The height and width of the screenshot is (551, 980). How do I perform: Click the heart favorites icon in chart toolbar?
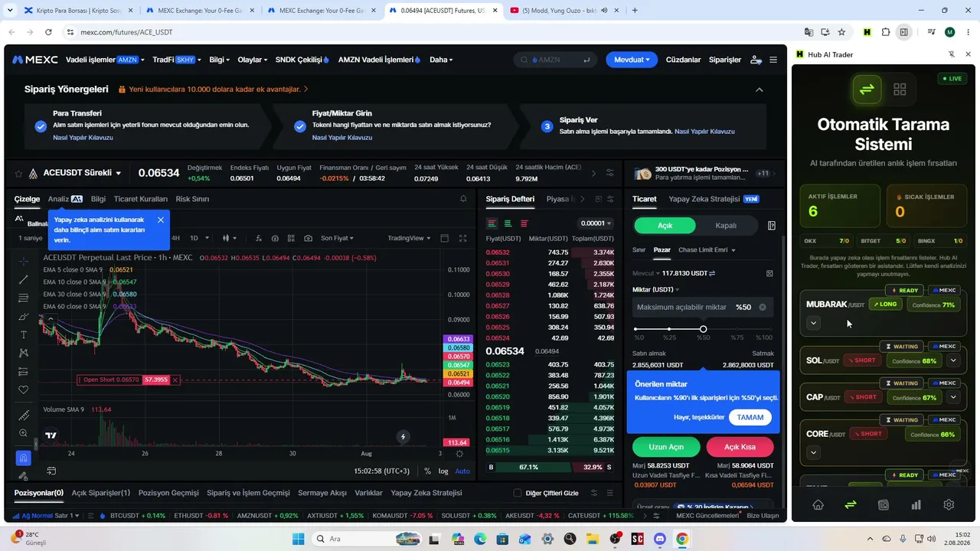[x=24, y=390]
